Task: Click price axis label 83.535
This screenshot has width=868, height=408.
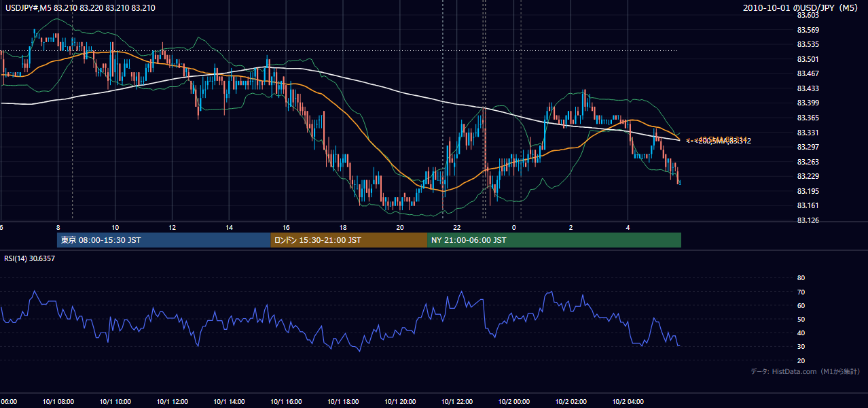Action: (x=808, y=45)
